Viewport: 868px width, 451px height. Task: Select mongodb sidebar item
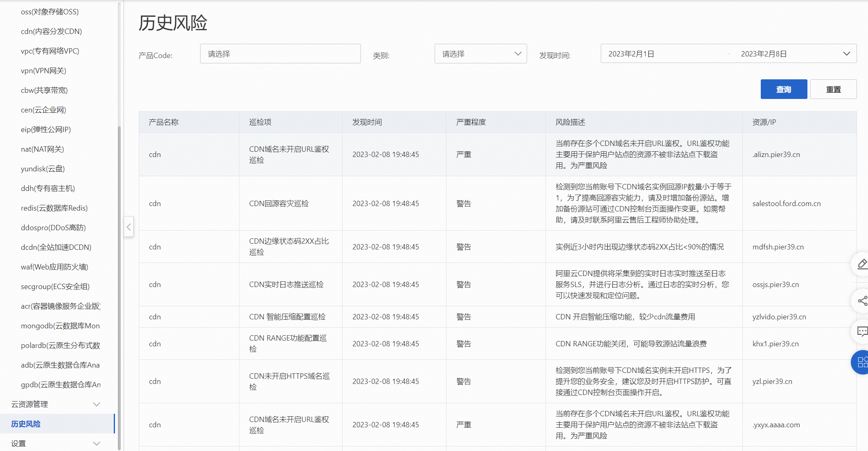pos(61,326)
